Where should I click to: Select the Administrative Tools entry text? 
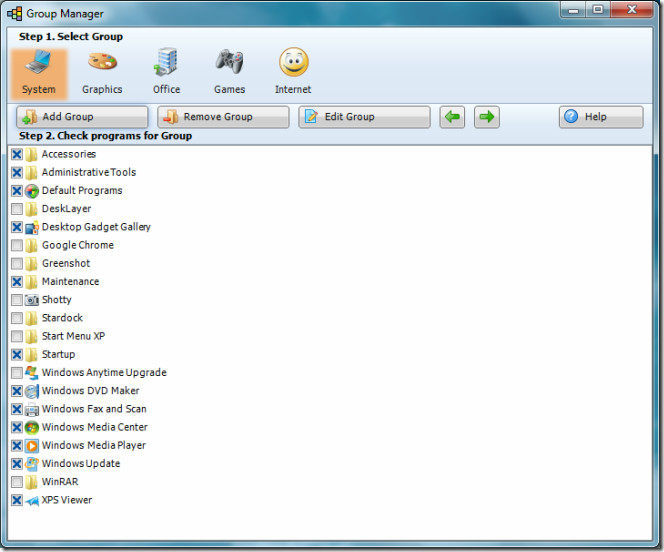click(89, 172)
